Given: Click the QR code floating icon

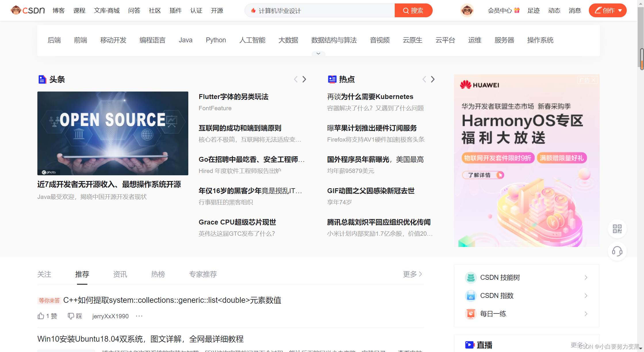Looking at the screenshot, I should point(617,229).
